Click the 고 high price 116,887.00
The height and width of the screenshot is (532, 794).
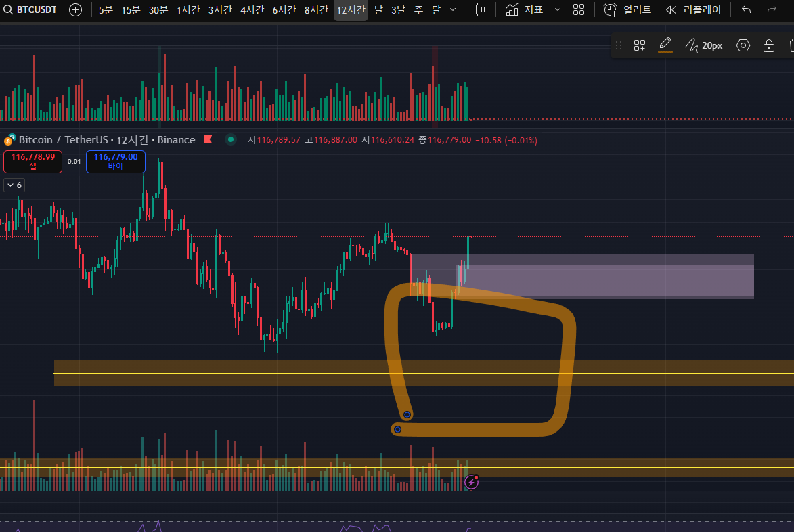click(331, 140)
